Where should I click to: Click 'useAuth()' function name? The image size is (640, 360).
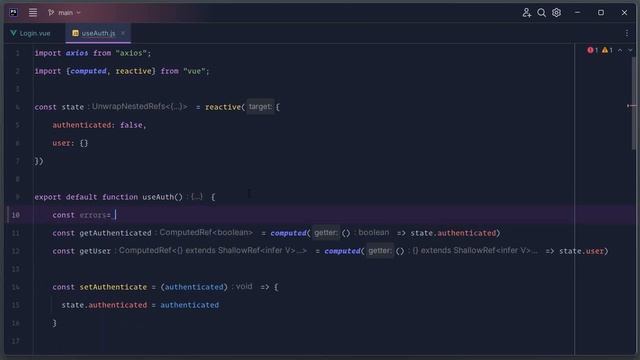(x=162, y=197)
